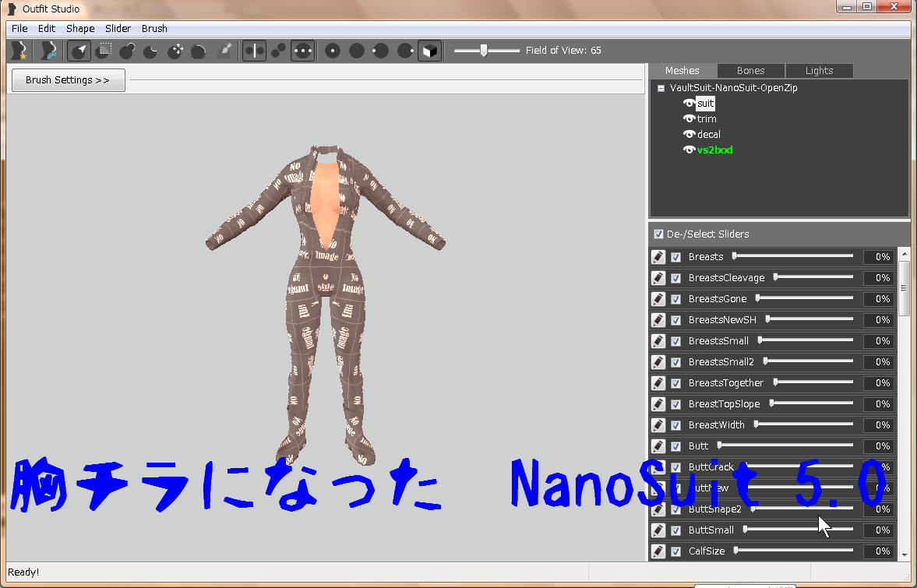
Task: Switch to the Lights tab
Action: [x=820, y=71]
